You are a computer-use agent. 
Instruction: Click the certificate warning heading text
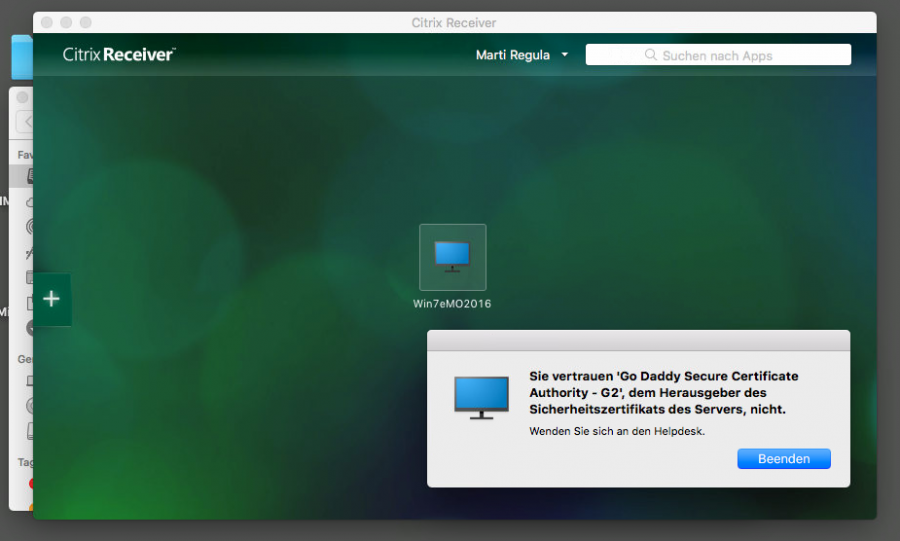663,392
